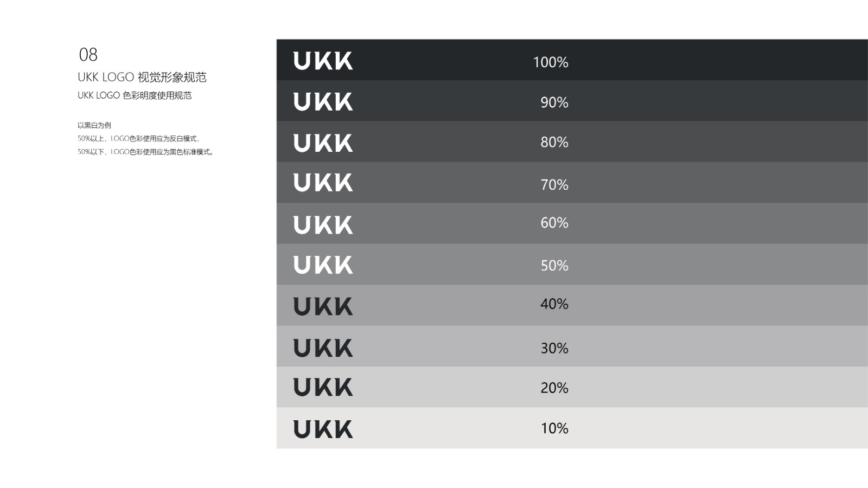Viewport: 868px width, 488px height.
Task: Pick the 80% dark gray swatch band
Action: [705, 142]
